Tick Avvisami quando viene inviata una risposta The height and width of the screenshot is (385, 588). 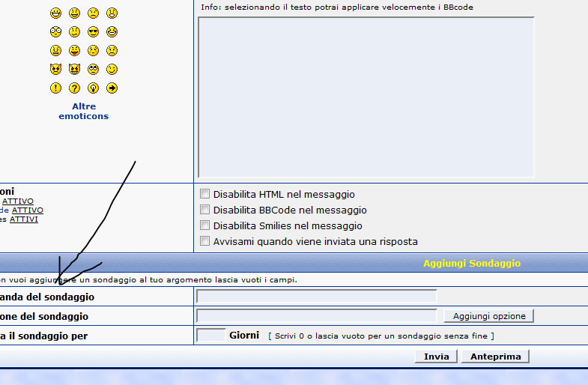204,241
